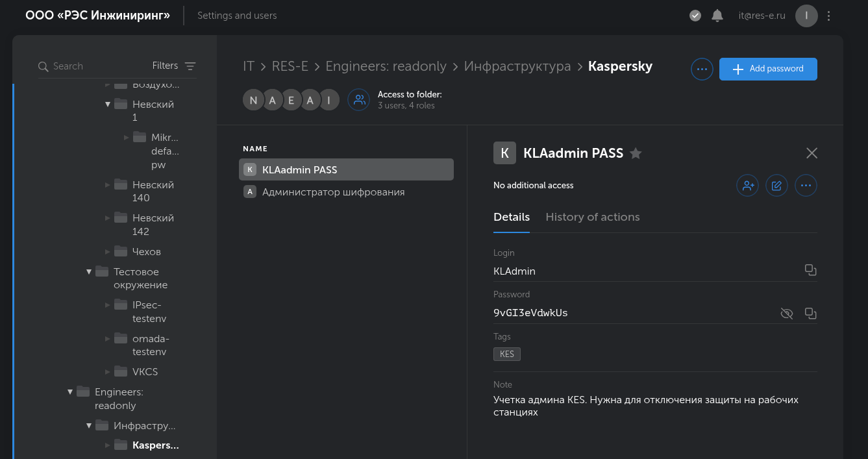Copy the KLAdmin login value

pyautogui.click(x=810, y=270)
